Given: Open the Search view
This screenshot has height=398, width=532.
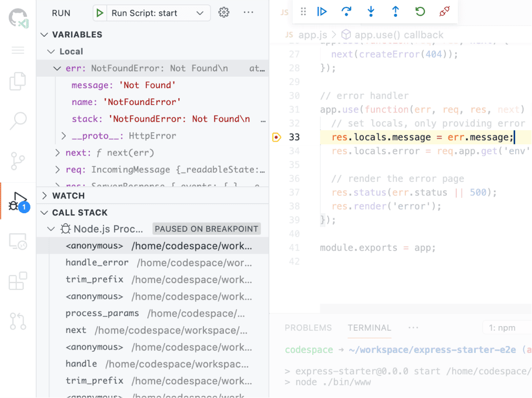Looking at the screenshot, I should coord(18,121).
